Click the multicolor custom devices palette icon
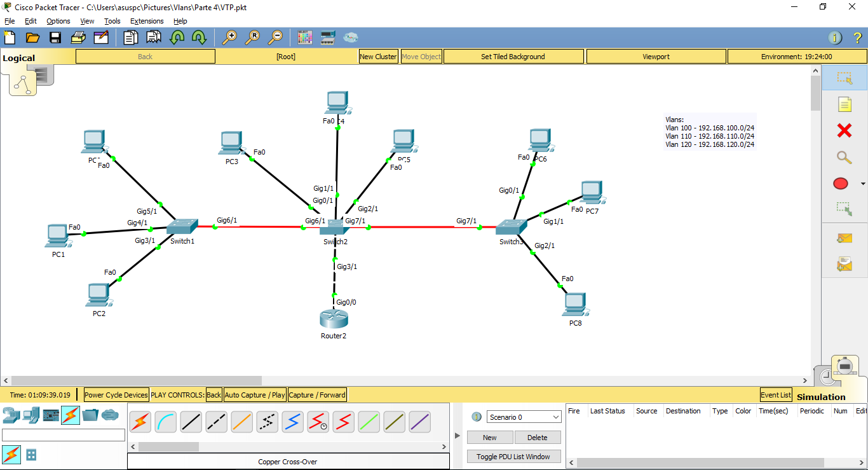868x470 pixels. click(x=304, y=37)
